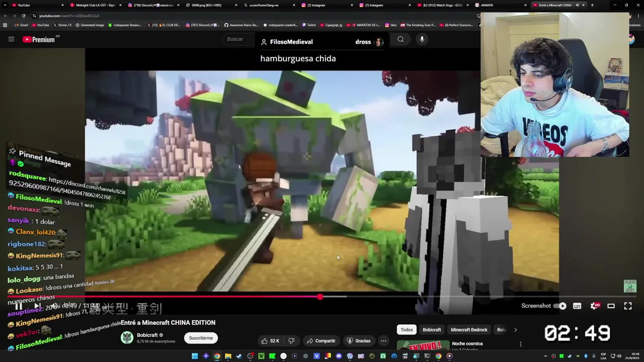Open File Explorer from the taskbar

pyautogui.click(x=228, y=356)
